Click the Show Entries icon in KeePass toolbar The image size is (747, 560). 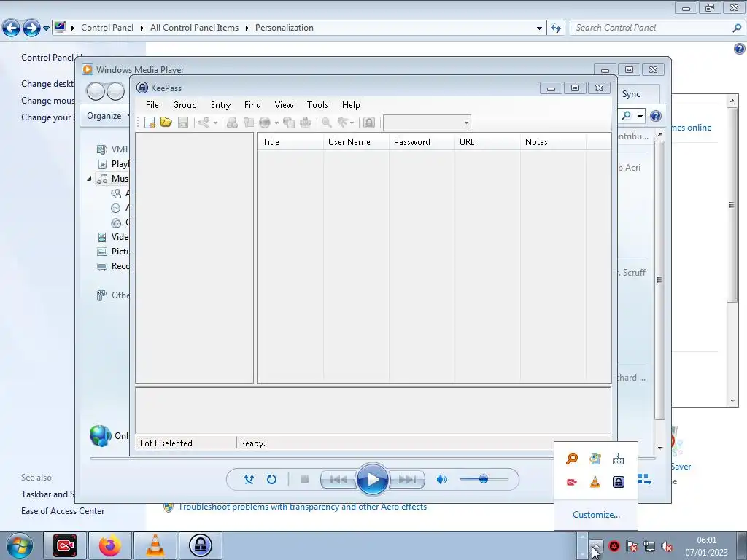[343, 122]
